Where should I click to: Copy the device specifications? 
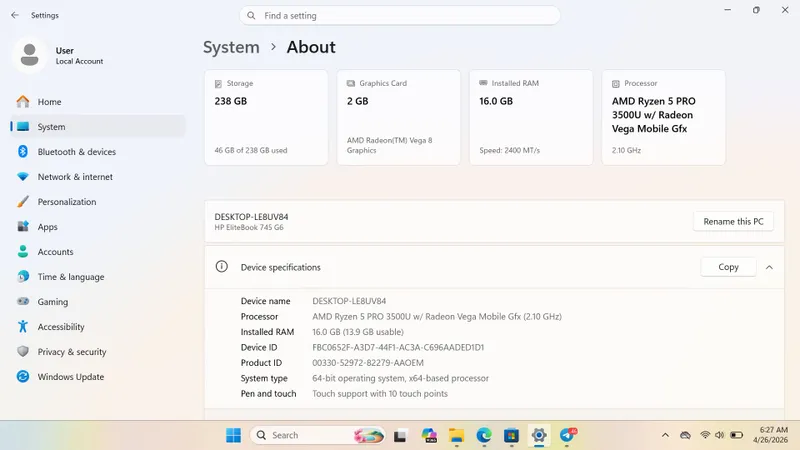pos(728,267)
